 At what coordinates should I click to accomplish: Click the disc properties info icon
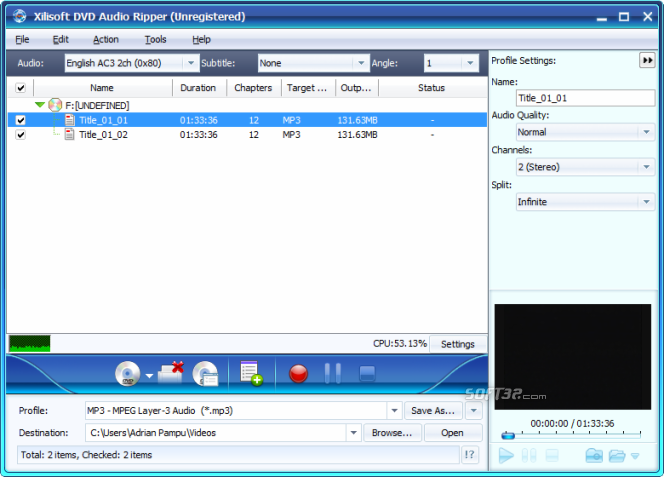point(205,374)
